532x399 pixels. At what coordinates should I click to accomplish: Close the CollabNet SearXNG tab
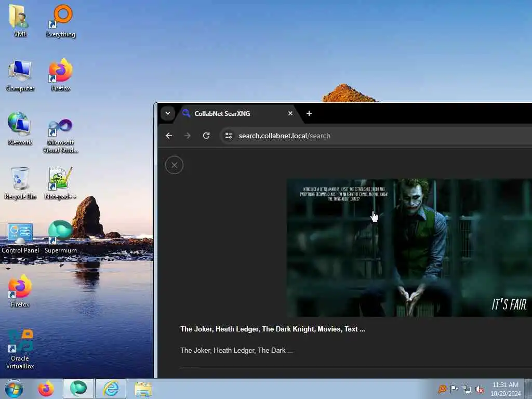[290, 113]
